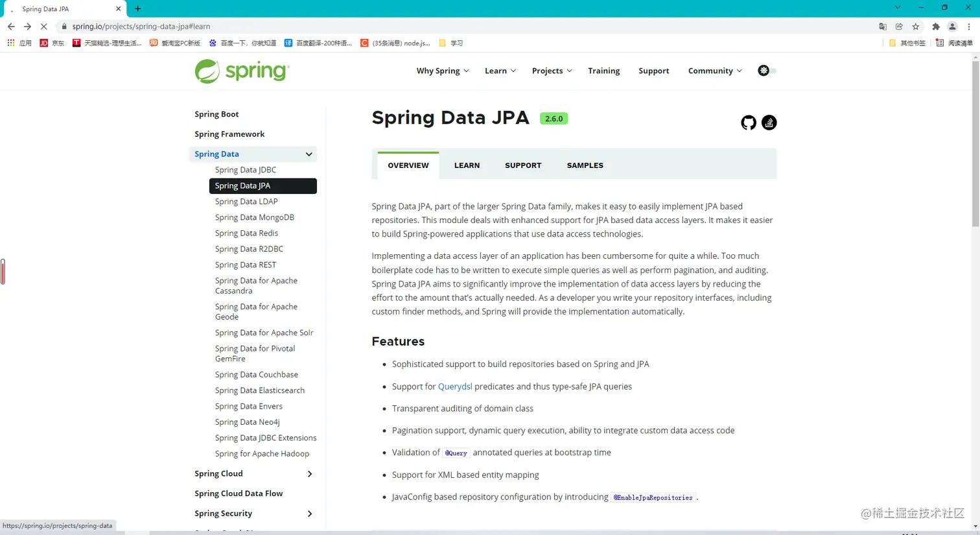Image resolution: width=980 pixels, height=535 pixels.
Task: Open the Stack Overflow icon link
Action: point(769,123)
